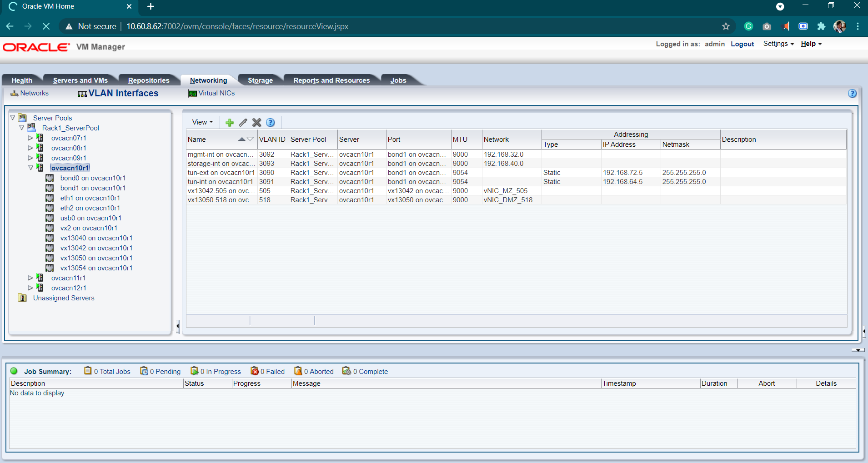Image resolution: width=868 pixels, height=463 pixels.
Task: Click the Logout link
Action: (x=743, y=44)
